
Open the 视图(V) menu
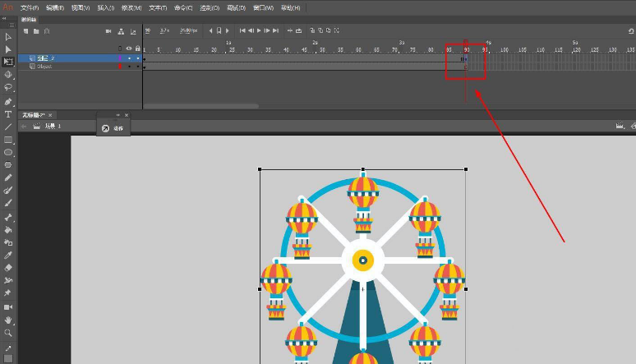pos(81,7)
